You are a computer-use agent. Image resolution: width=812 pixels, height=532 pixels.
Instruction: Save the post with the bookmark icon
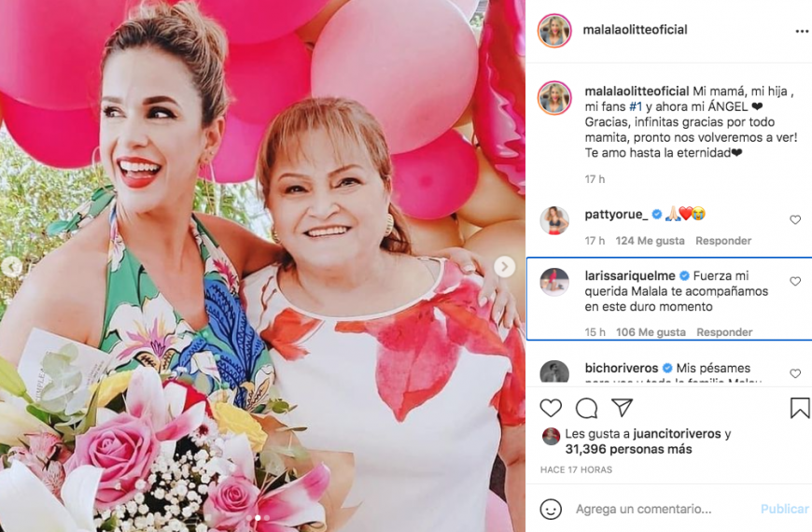(x=800, y=408)
